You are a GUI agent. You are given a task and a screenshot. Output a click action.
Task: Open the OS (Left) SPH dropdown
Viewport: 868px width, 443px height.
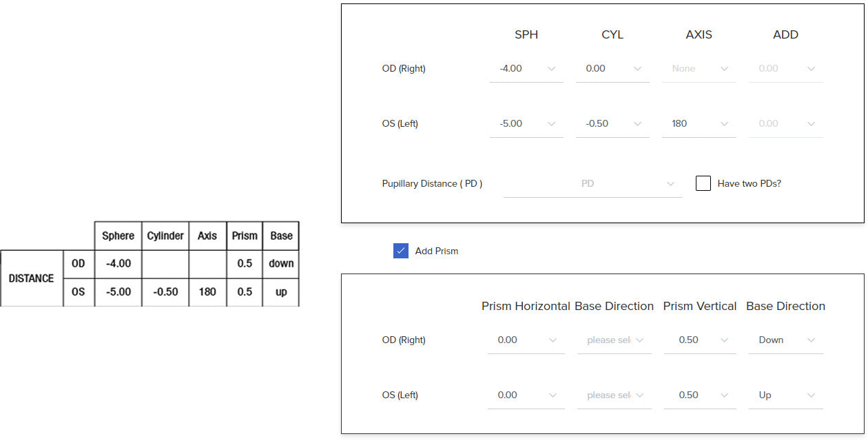(x=526, y=124)
